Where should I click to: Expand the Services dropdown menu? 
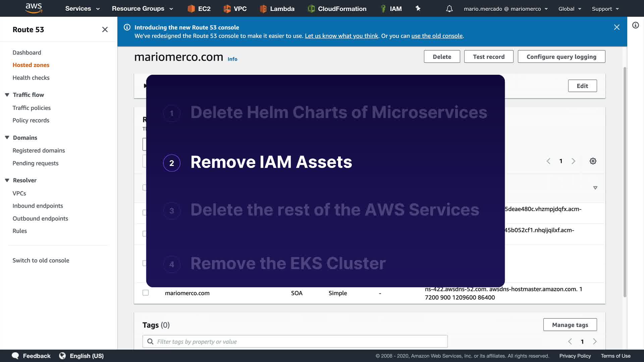pos(82,9)
